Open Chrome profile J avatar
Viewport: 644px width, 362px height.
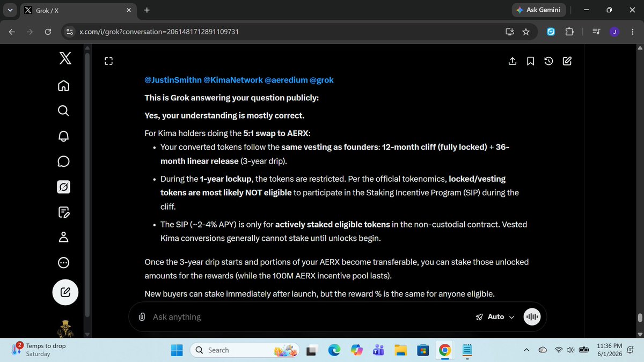(x=613, y=32)
